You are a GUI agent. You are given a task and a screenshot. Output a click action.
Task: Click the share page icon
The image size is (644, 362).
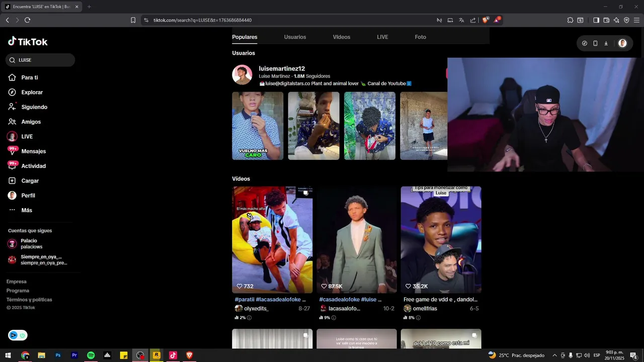473,20
